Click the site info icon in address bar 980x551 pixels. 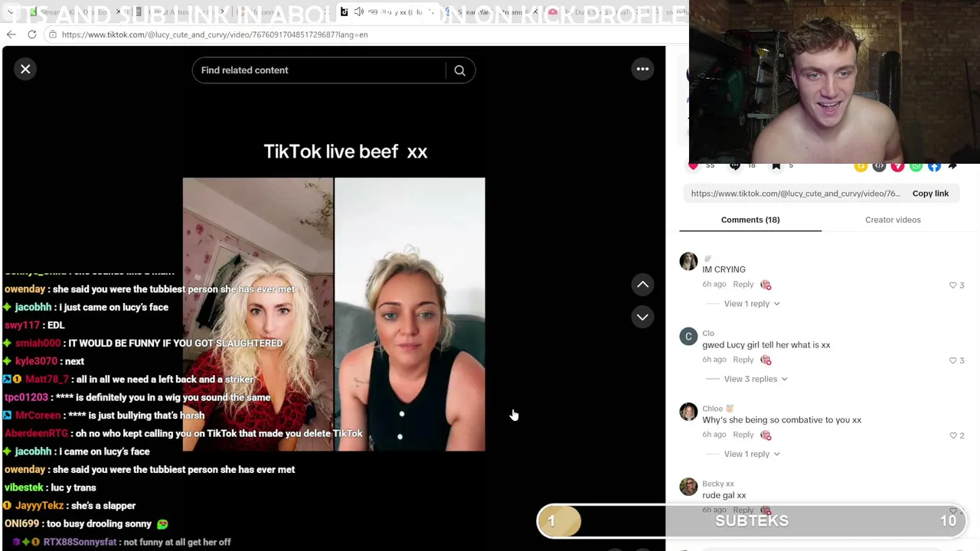point(52,34)
